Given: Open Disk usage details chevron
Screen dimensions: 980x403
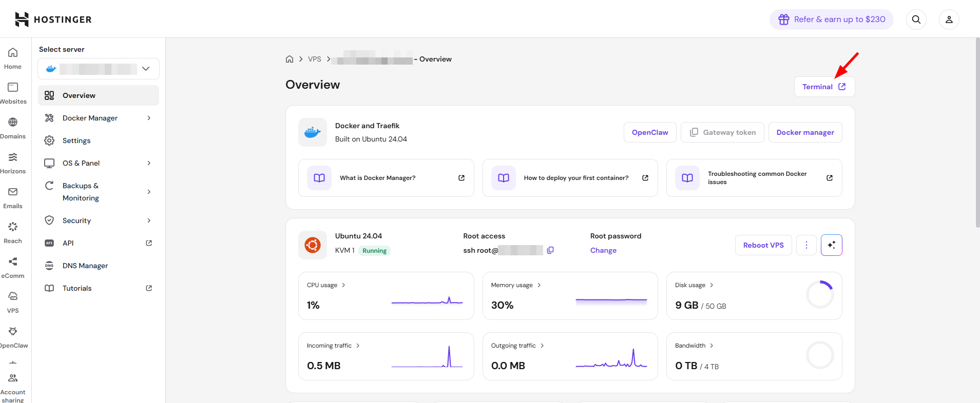Looking at the screenshot, I should 712,285.
